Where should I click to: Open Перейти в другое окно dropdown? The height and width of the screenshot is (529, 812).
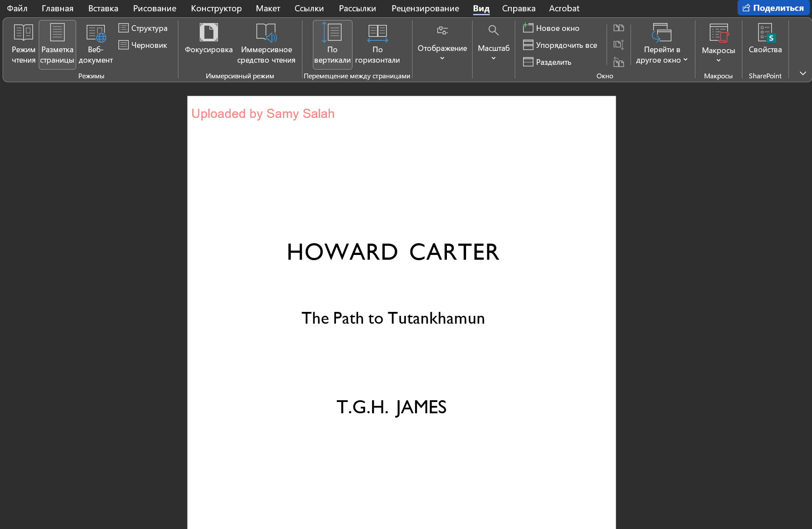662,44
